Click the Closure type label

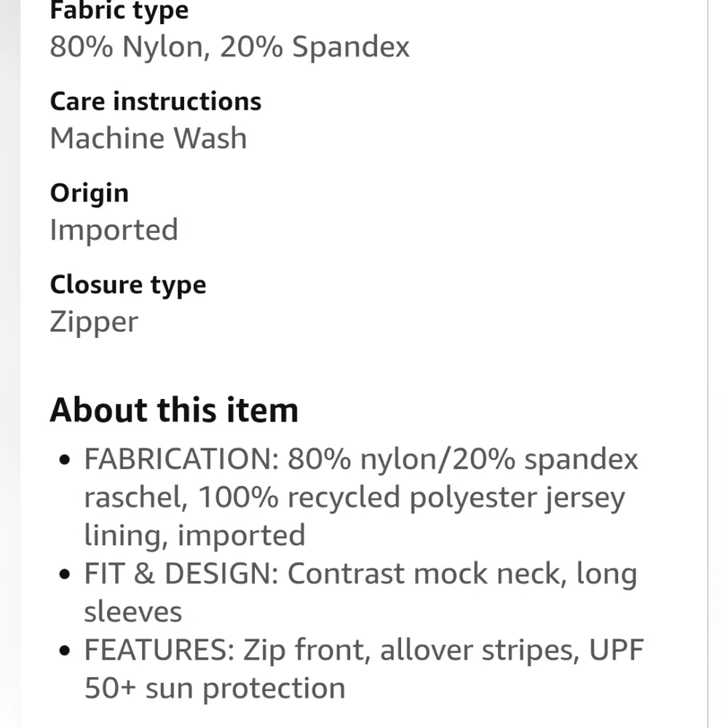[x=128, y=285]
